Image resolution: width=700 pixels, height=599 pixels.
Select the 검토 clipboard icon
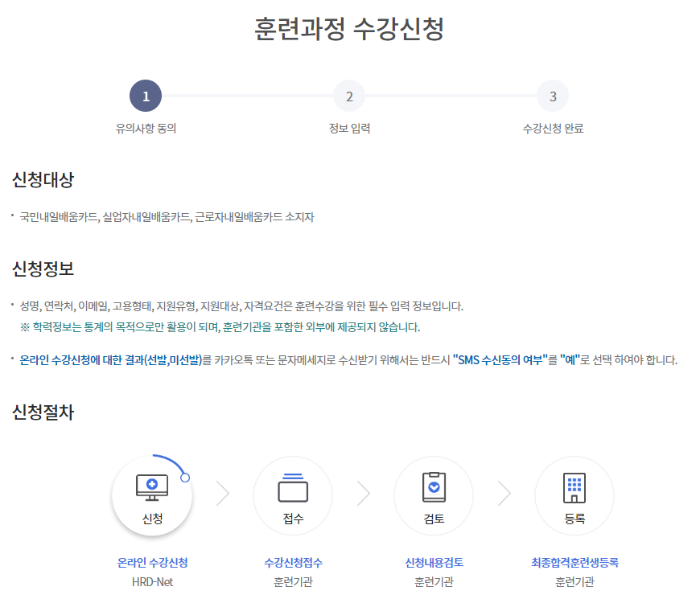coord(434,487)
